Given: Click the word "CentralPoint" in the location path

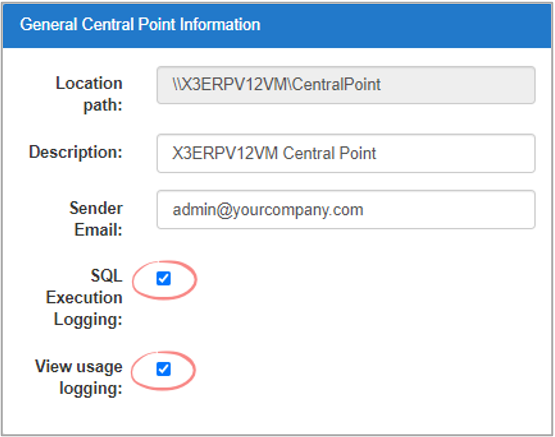Looking at the screenshot, I should 337,85.
